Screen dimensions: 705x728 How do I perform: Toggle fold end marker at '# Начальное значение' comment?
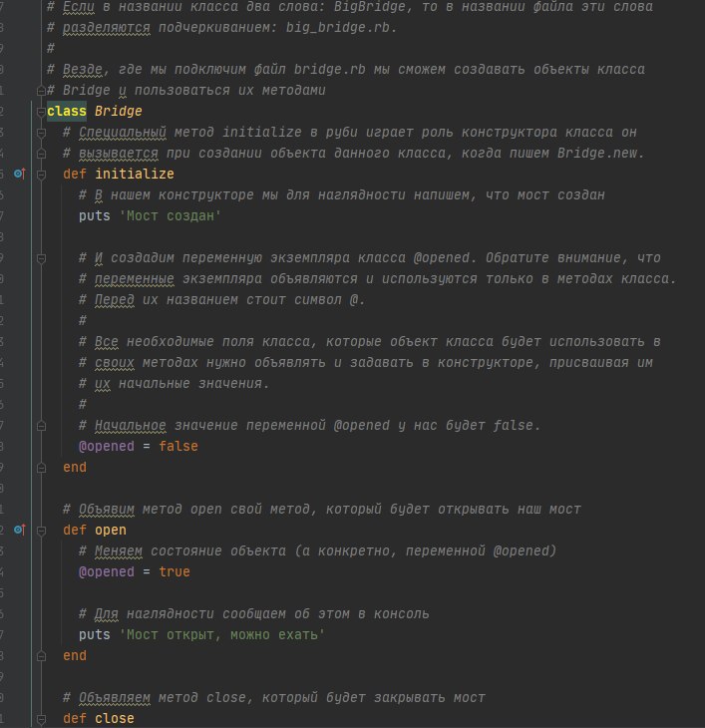41,426
